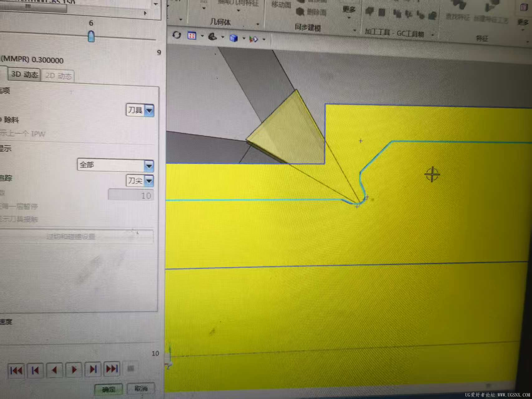
Task: Step the simulation backward once
Action: pos(55,370)
